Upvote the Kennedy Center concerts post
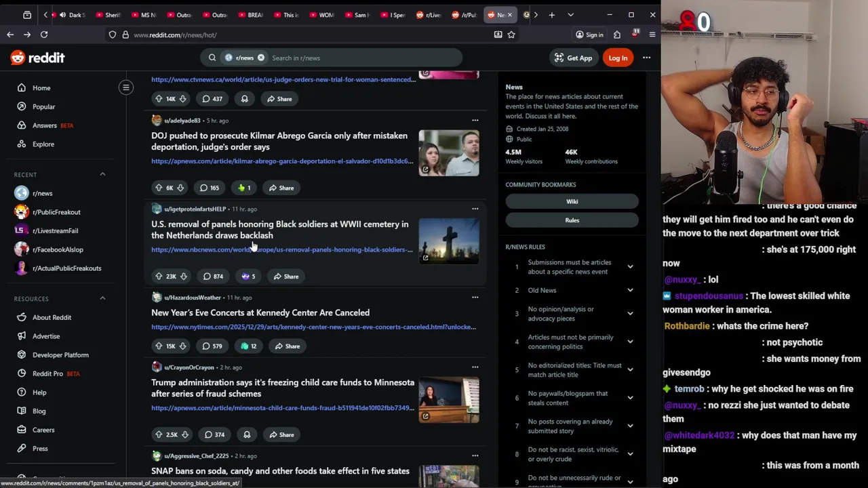The width and height of the screenshot is (868, 488). pyautogui.click(x=159, y=346)
